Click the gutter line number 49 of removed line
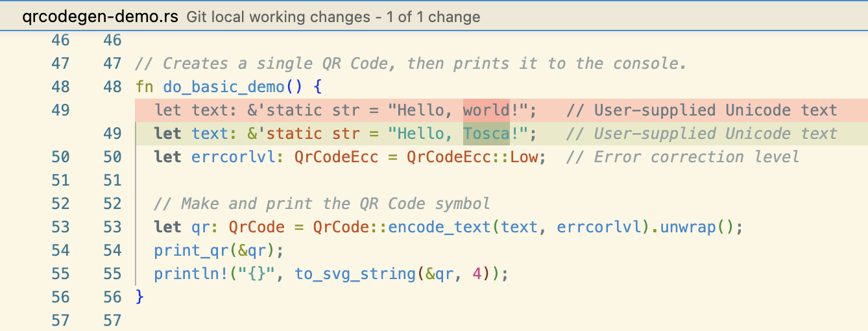 [60, 110]
